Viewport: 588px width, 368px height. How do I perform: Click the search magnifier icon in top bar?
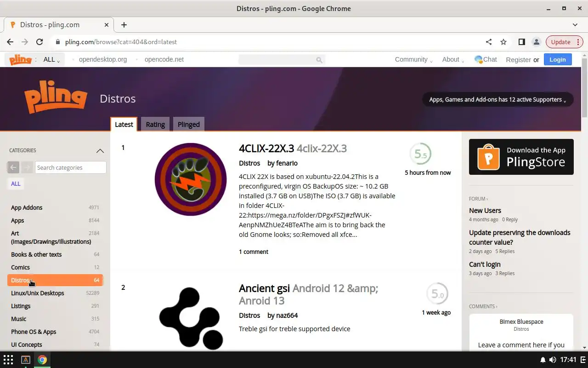coord(319,60)
